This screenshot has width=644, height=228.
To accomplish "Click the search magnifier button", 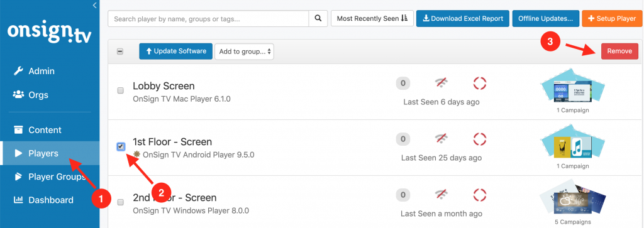I will pyautogui.click(x=318, y=18).
